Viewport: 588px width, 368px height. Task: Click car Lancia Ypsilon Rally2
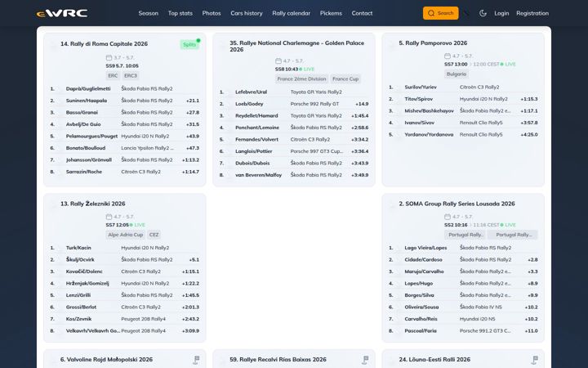[147, 148]
